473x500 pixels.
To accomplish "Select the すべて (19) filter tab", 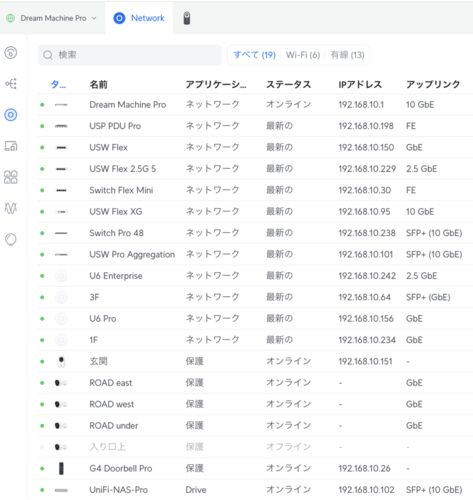I will click(x=254, y=55).
